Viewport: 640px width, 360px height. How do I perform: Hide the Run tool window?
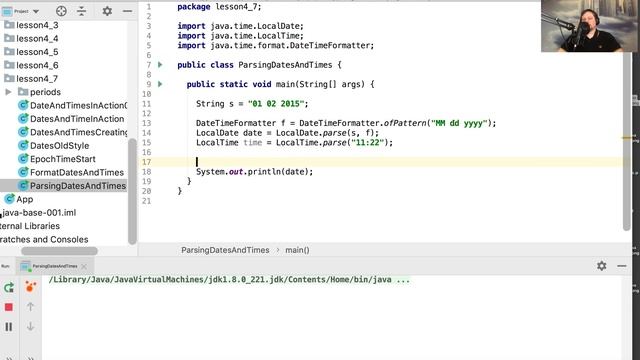point(622,266)
